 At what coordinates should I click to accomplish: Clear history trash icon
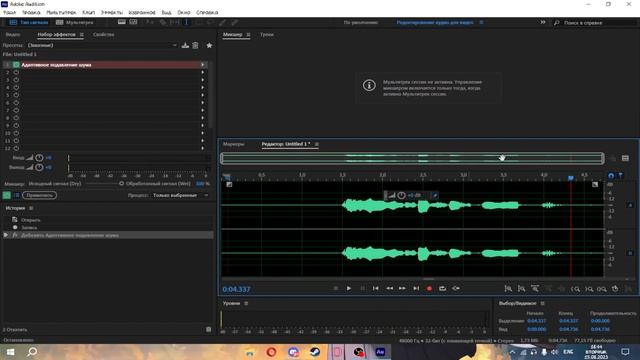(209, 329)
